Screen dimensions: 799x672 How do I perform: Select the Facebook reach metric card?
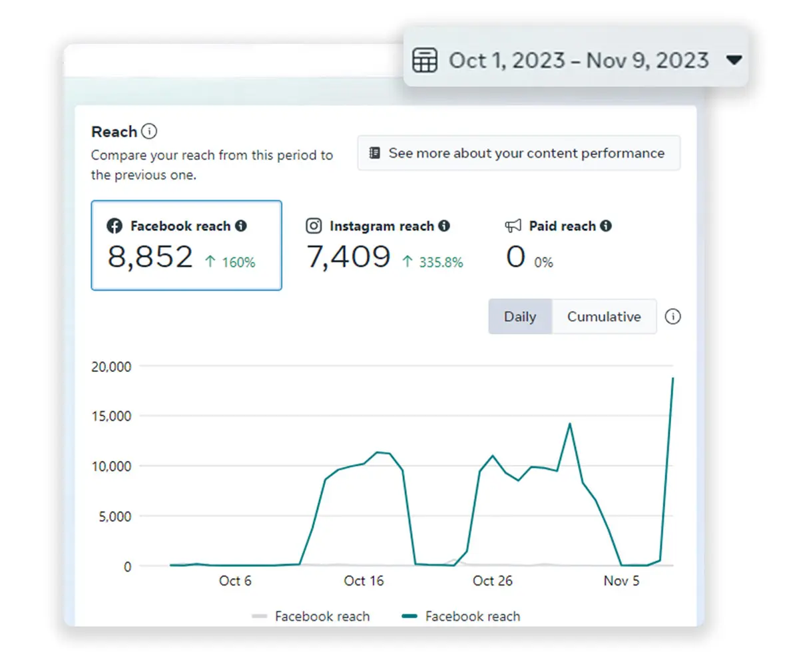pos(186,246)
